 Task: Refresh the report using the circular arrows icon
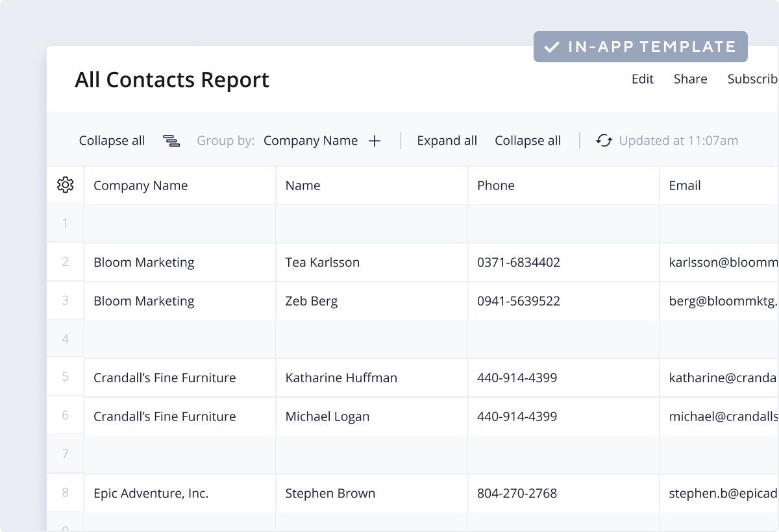point(604,140)
